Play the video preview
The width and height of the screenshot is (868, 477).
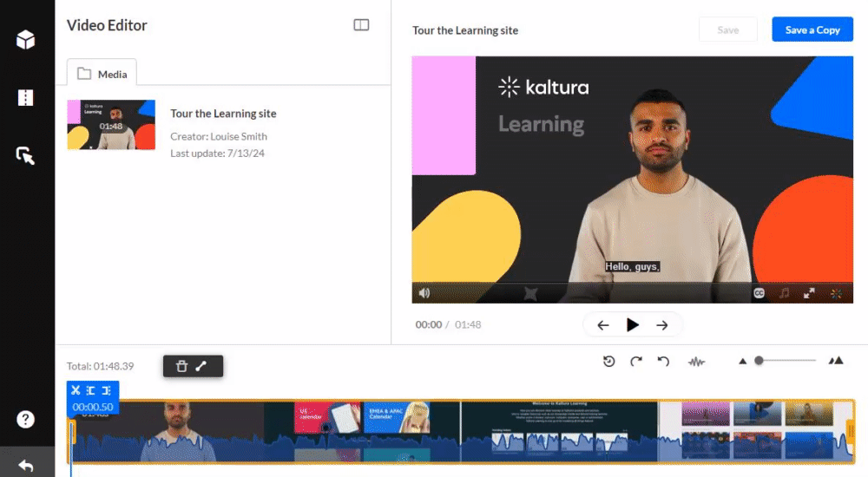(x=633, y=325)
